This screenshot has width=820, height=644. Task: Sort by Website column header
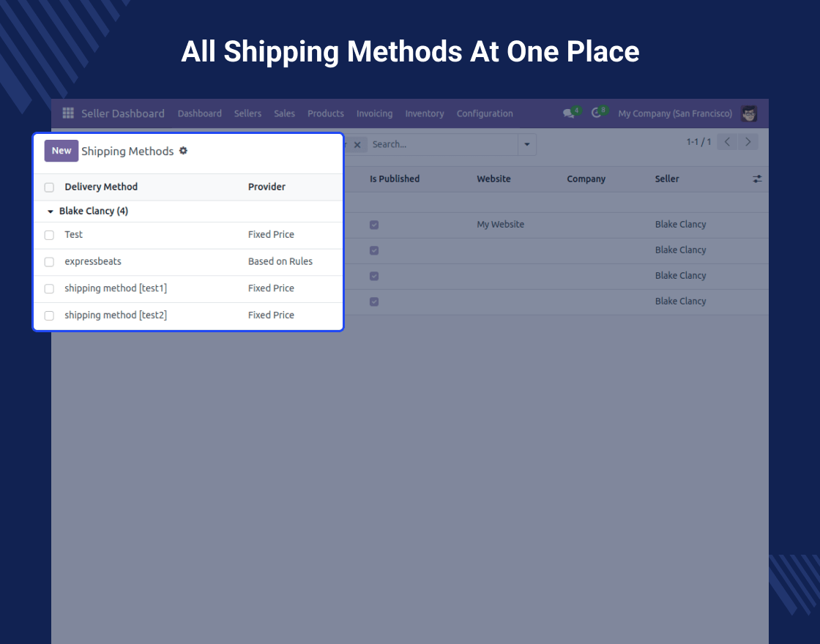(x=493, y=179)
